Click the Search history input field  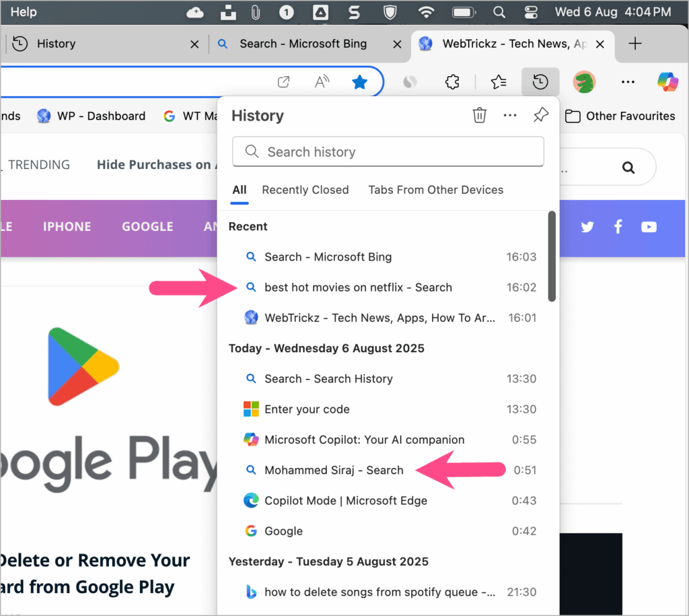pos(388,151)
